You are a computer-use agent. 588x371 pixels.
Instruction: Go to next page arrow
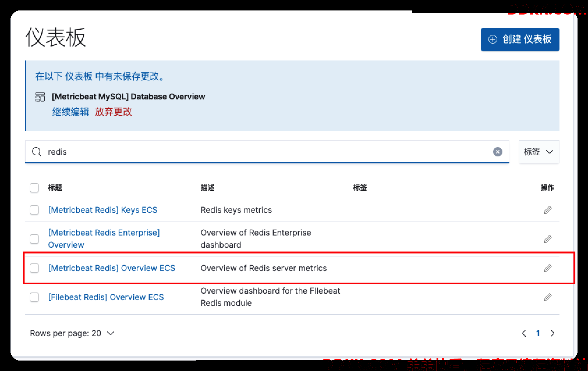point(552,333)
